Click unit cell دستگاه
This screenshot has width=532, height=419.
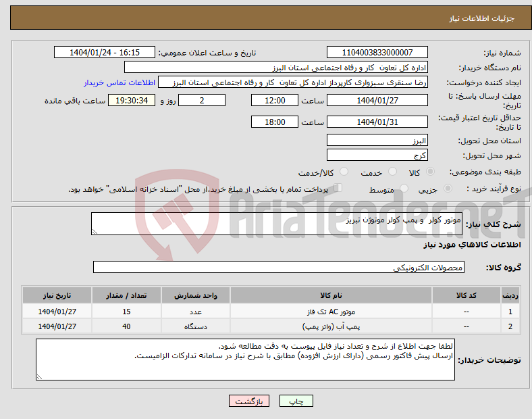click(196, 326)
